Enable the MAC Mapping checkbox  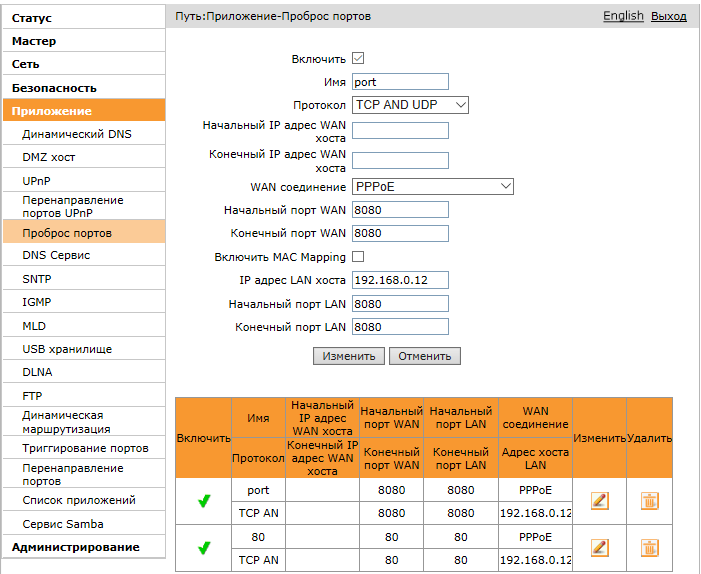point(358,257)
